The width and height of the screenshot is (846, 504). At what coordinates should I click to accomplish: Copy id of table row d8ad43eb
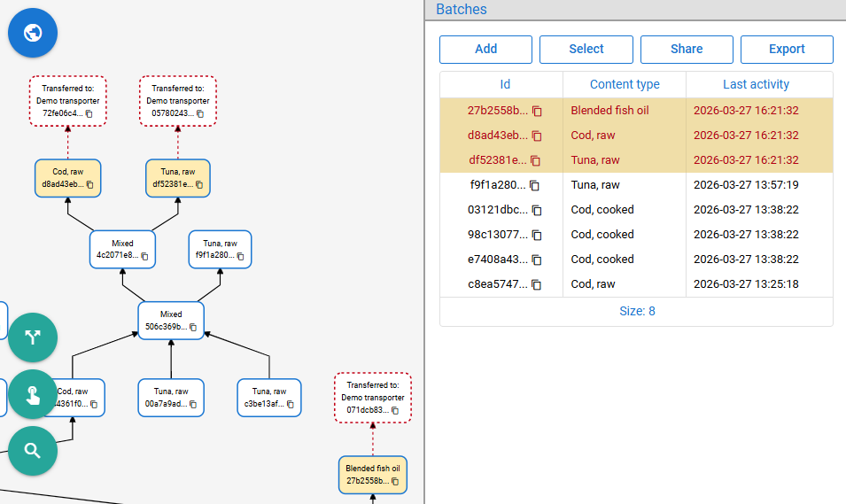point(537,136)
